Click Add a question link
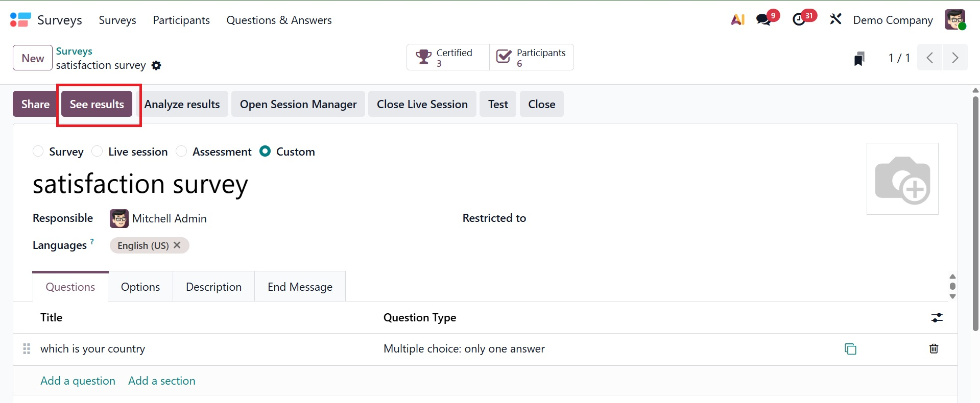Screen dimensions: 980x403 [78, 381]
